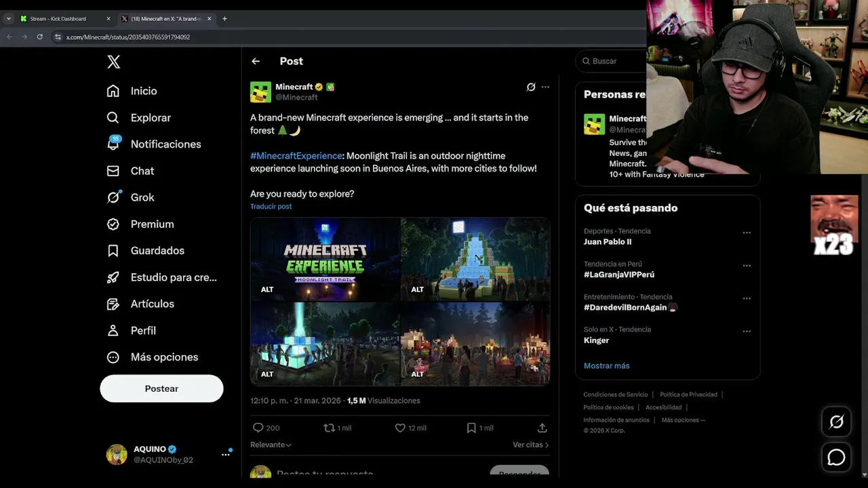The width and height of the screenshot is (868, 488).
Task: Open options for Kinger trend
Action: click(x=747, y=331)
